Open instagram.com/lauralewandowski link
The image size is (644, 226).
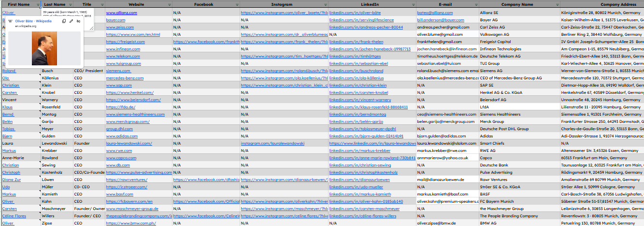point(273,143)
